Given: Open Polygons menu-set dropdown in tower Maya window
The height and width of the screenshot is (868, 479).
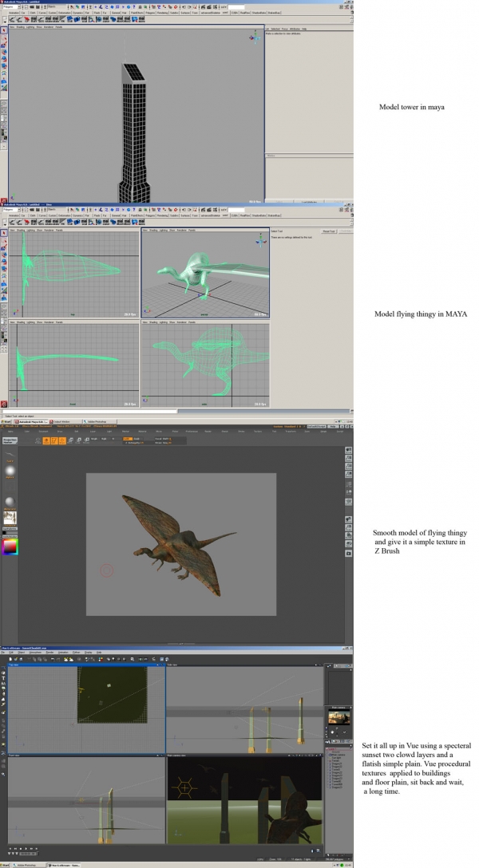Looking at the screenshot, I should point(12,6).
